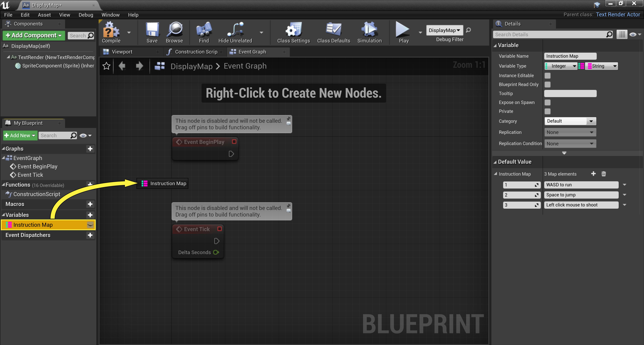The image size is (644, 345).
Task: Collapse the Variables section in My Blueprint
Action: [x=4, y=215]
